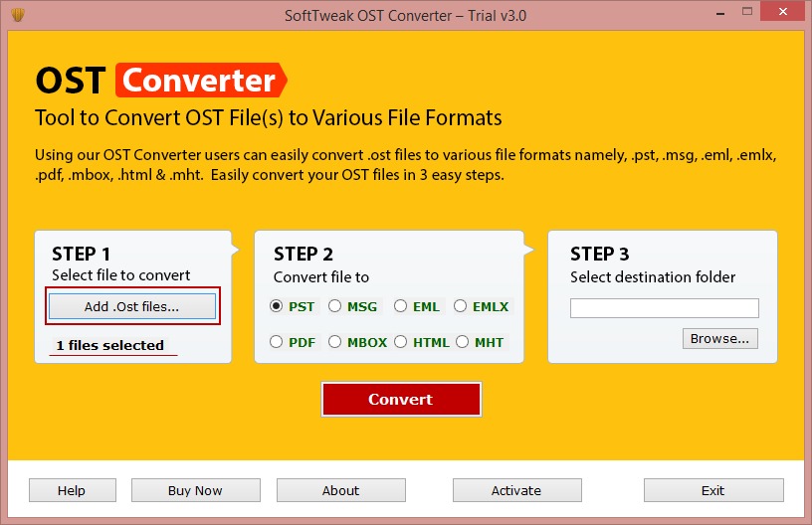Open the About dialog

click(340, 490)
